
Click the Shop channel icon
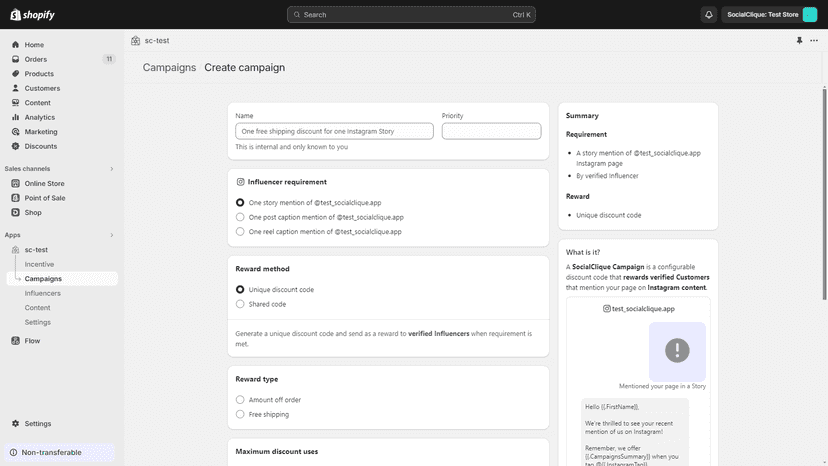tap(15, 212)
